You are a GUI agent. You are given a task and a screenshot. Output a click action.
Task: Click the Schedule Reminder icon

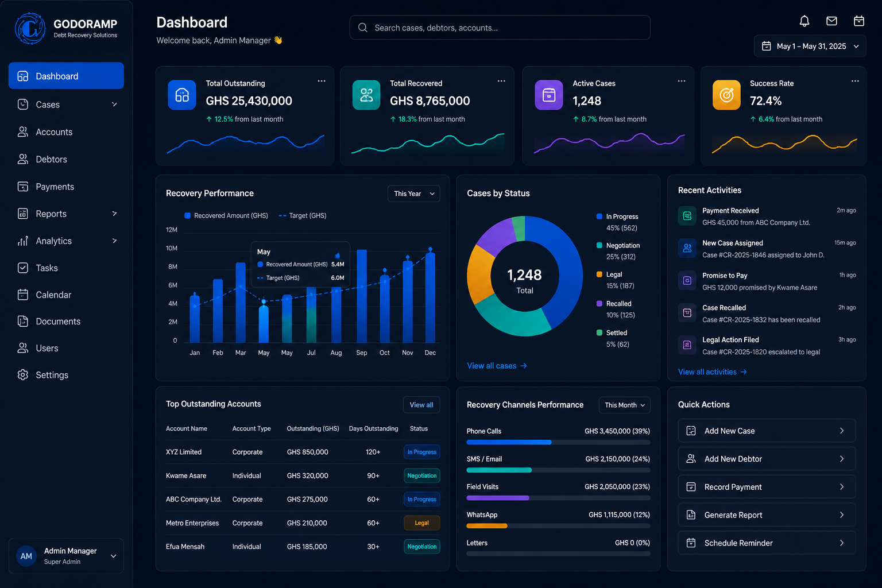[x=691, y=543]
